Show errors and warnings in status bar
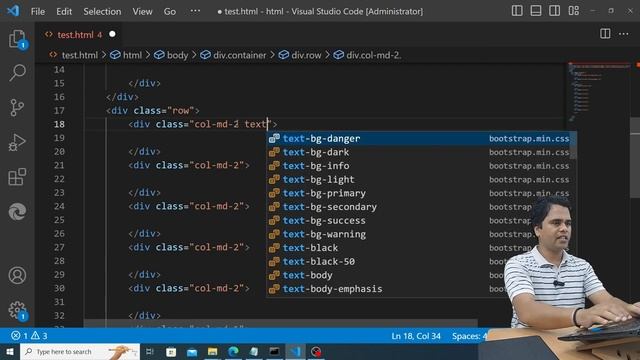 click(x=29, y=336)
